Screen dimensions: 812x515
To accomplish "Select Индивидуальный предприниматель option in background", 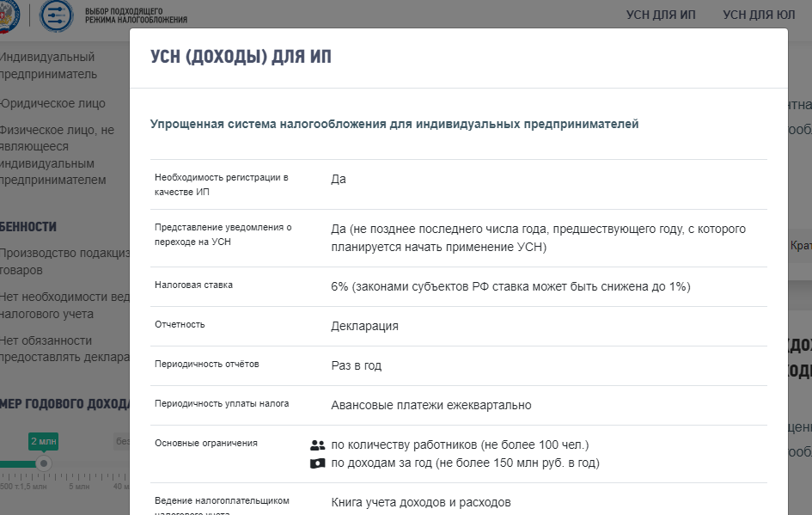I will (49, 65).
